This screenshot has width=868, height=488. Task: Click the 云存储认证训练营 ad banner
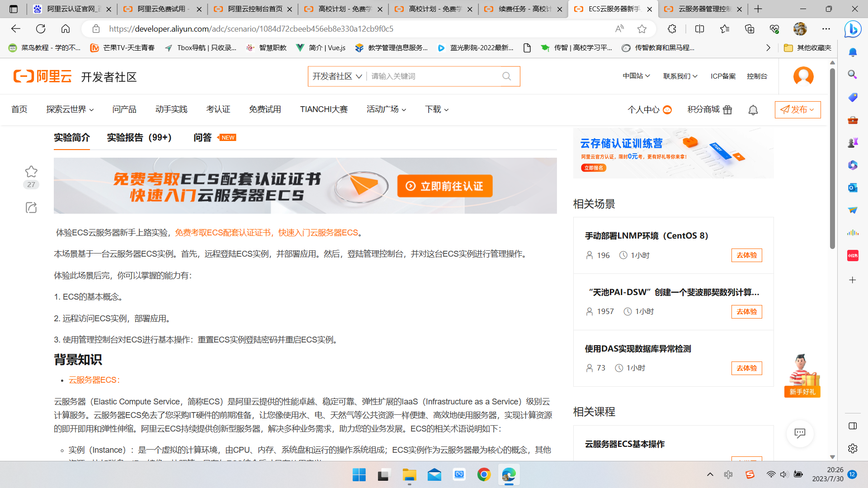[673, 153]
